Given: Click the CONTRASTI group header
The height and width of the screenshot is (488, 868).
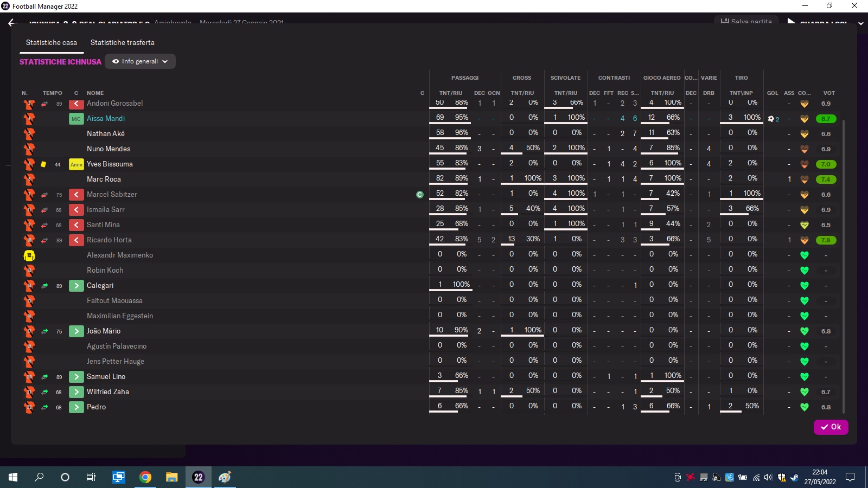Looking at the screenshot, I should pos(614,78).
